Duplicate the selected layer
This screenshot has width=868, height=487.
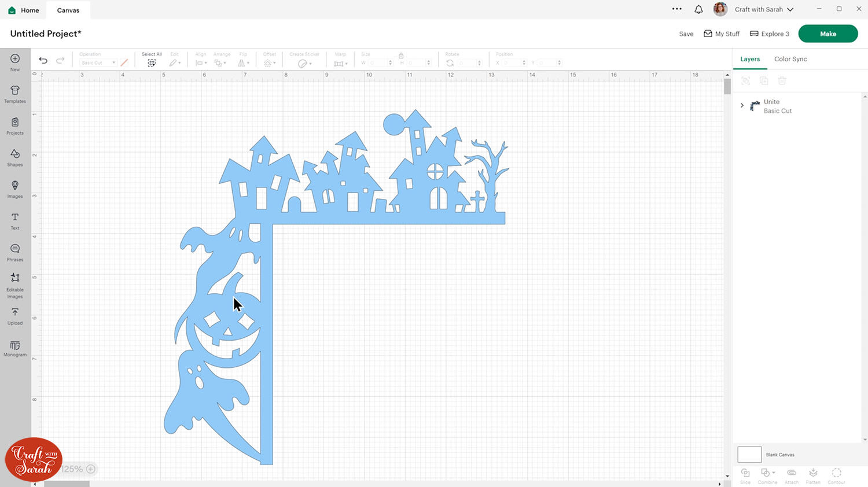764,81
